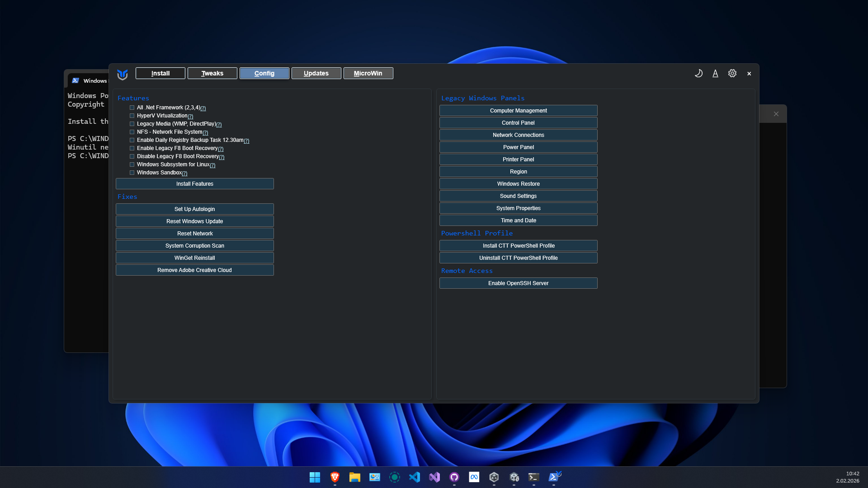Run Reset Windows Update fix
868x488 pixels.
click(x=195, y=221)
